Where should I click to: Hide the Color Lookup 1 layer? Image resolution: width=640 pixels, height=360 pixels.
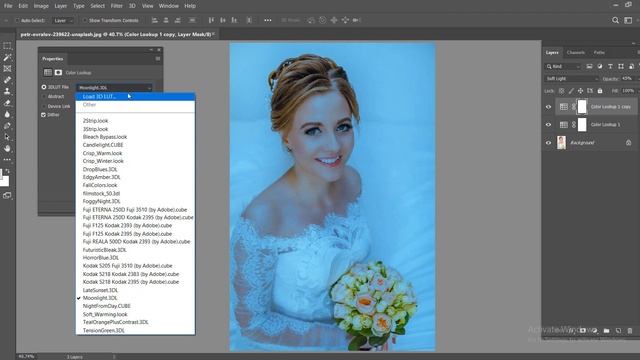click(x=549, y=125)
